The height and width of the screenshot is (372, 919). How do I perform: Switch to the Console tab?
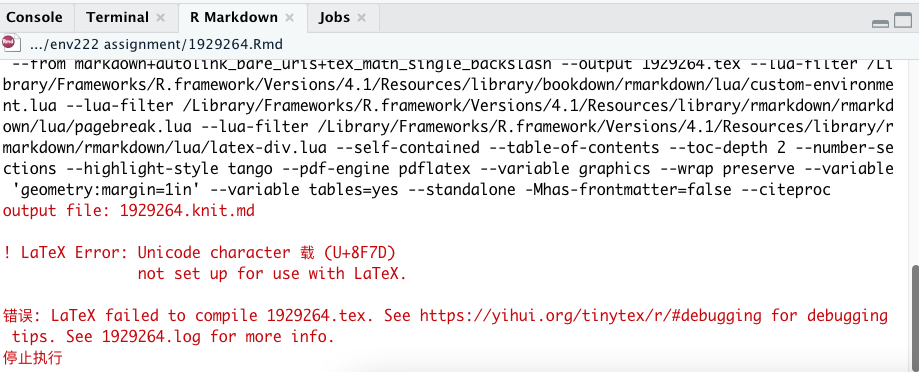pyautogui.click(x=35, y=18)
